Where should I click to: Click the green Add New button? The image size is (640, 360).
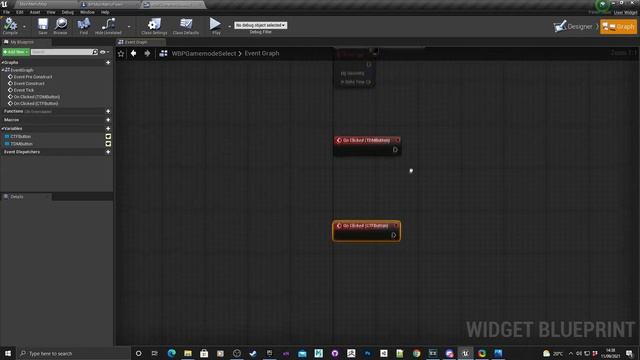click(x=16, y=52)
